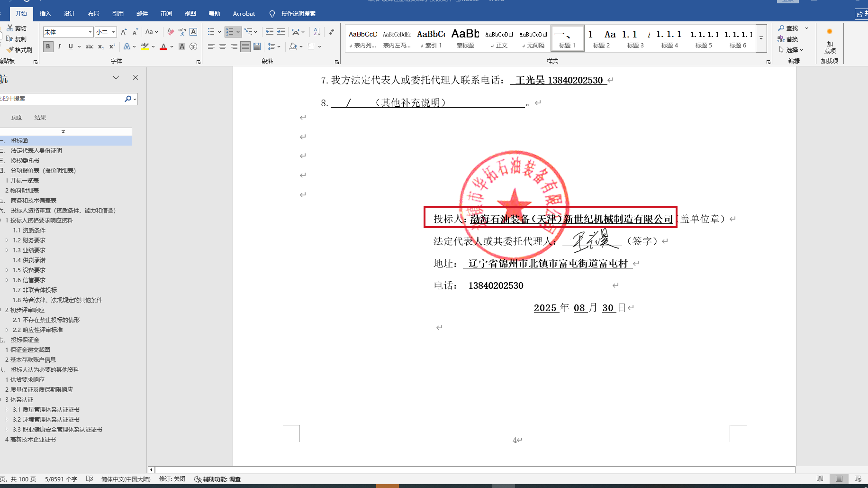This screenshot has width=868, height=488.
Task: Open the Acrobat ribbon tab
Action: coord(244,14)
